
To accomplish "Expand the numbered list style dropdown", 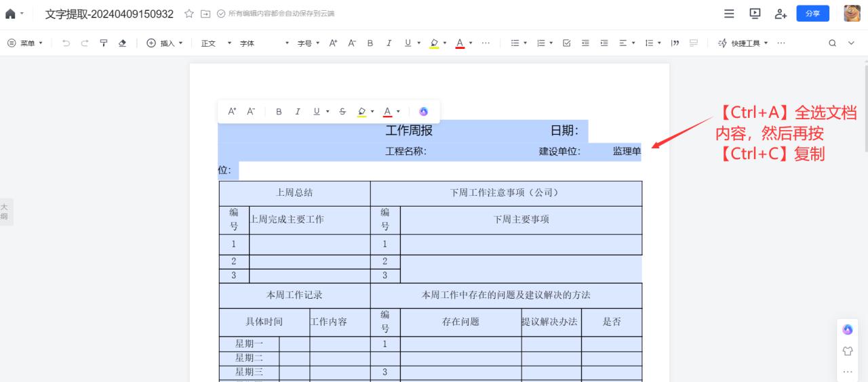I will tap(551, 43).
